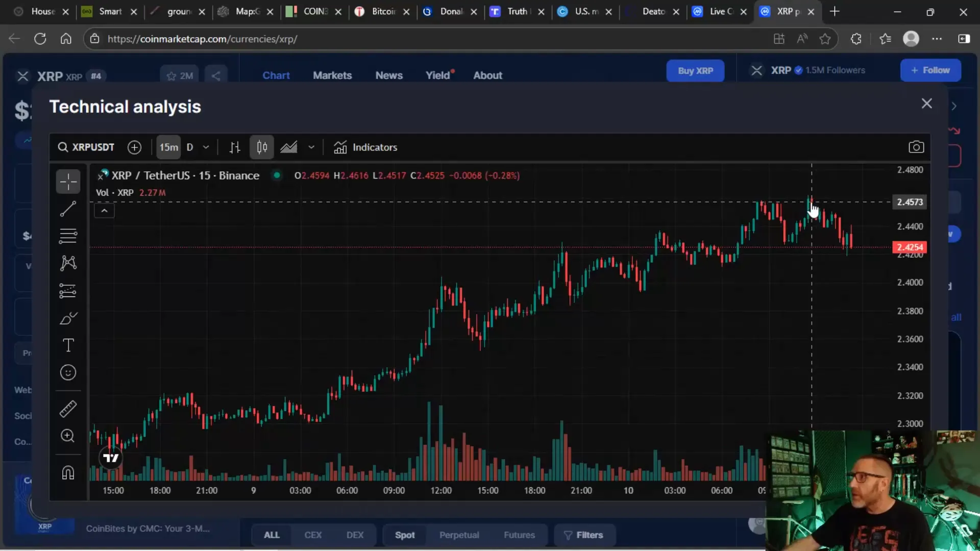Select the chart patterns tool
This screenshot has height=551, width=980.
[x=68, y=263]
